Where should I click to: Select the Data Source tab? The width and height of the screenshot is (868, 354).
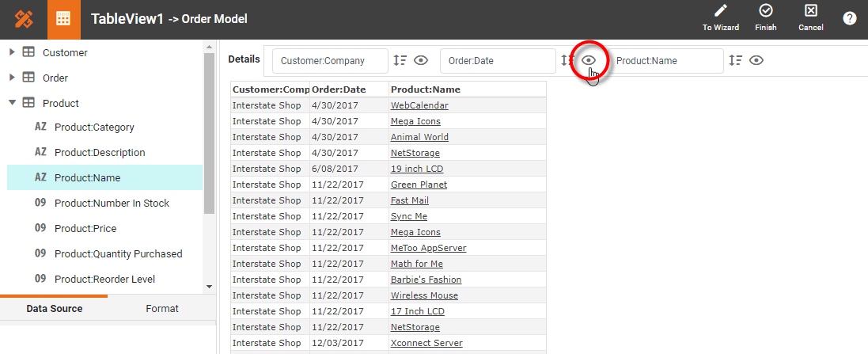[54, 309]
